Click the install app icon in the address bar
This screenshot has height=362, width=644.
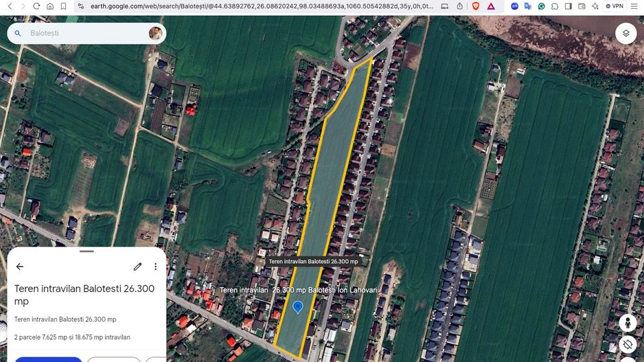coord(444,6)
